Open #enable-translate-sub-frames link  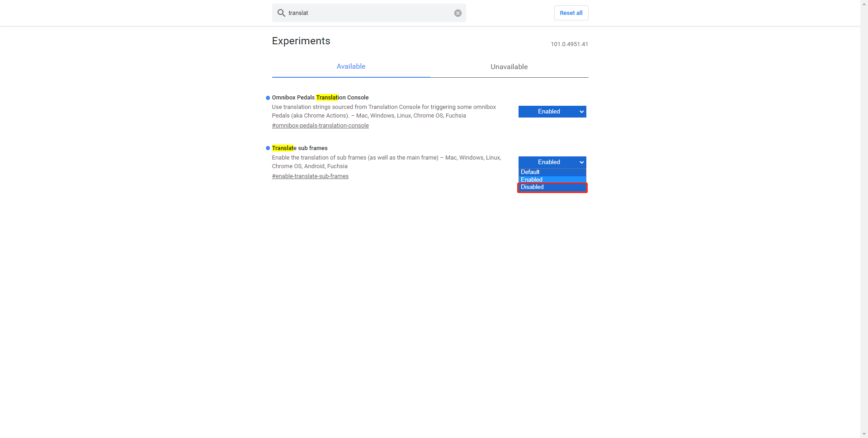(x=310, y=176)
